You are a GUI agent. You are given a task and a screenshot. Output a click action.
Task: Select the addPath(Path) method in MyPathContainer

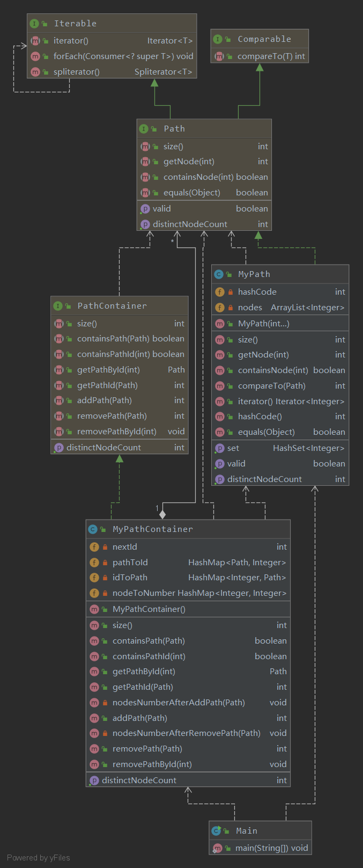(140, 718)
